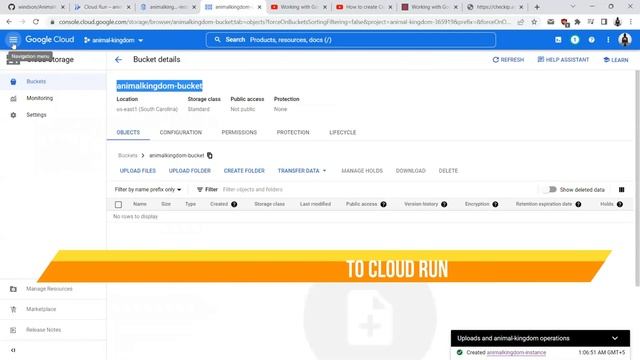The width and height of the screenshot is (640, 360).
Task: Open the Encryption column help icon
Action: coord(495,204)
